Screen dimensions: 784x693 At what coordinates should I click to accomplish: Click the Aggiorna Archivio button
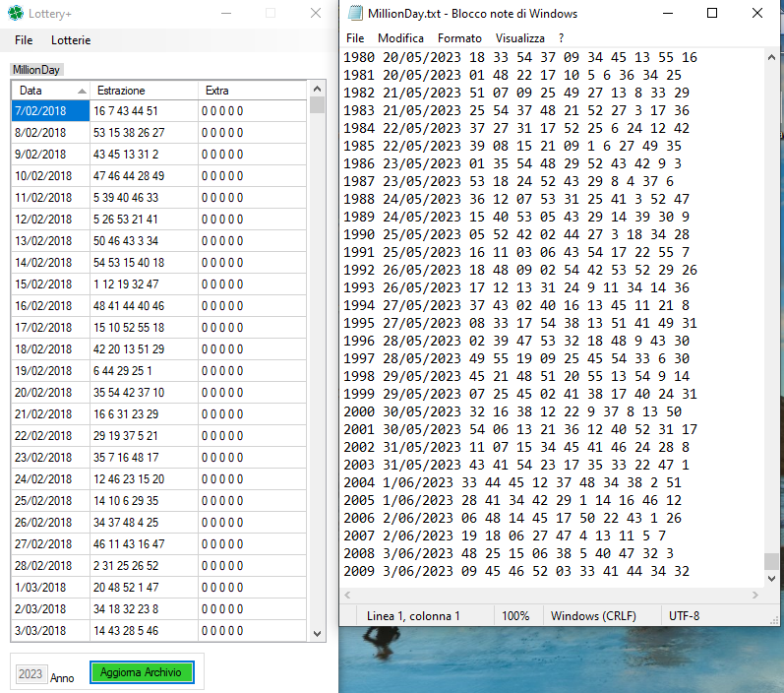pyautogui.click(x=142, y=672)
